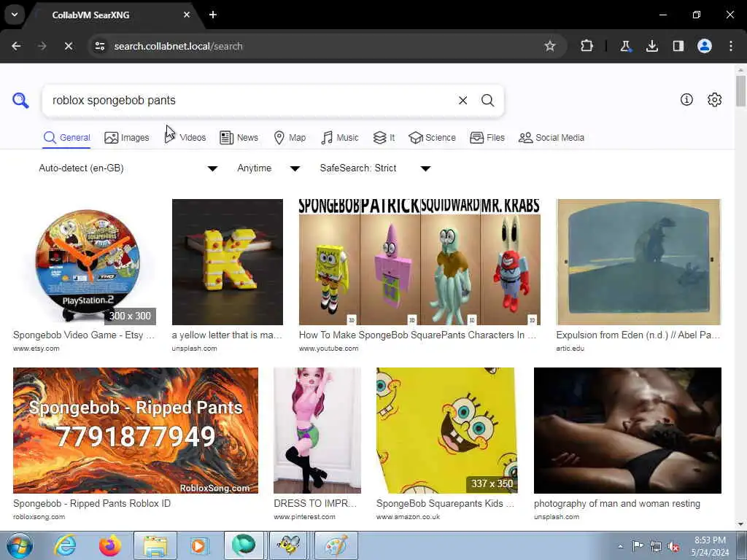Switch to the Map tab
The image size is (747, 560).
click(290, 138)
